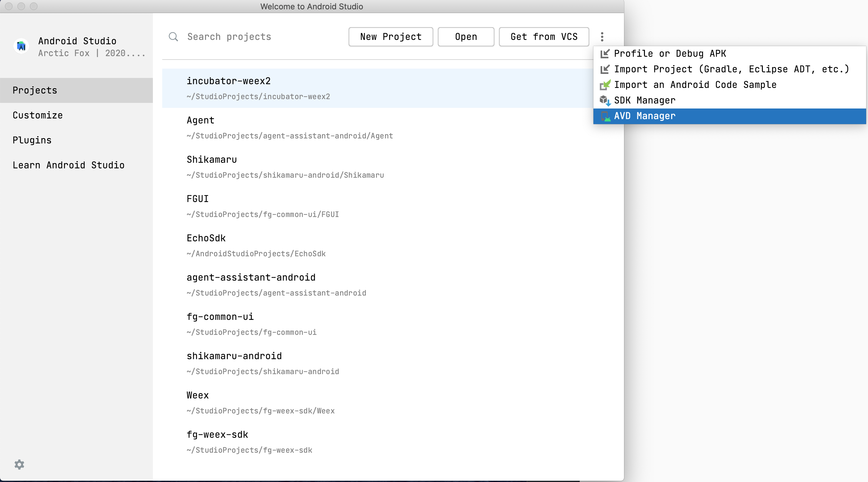The width and height of the screenshot is (868, 482).
Task: Click the Get from VCS button
Action: tap(544, 37)
